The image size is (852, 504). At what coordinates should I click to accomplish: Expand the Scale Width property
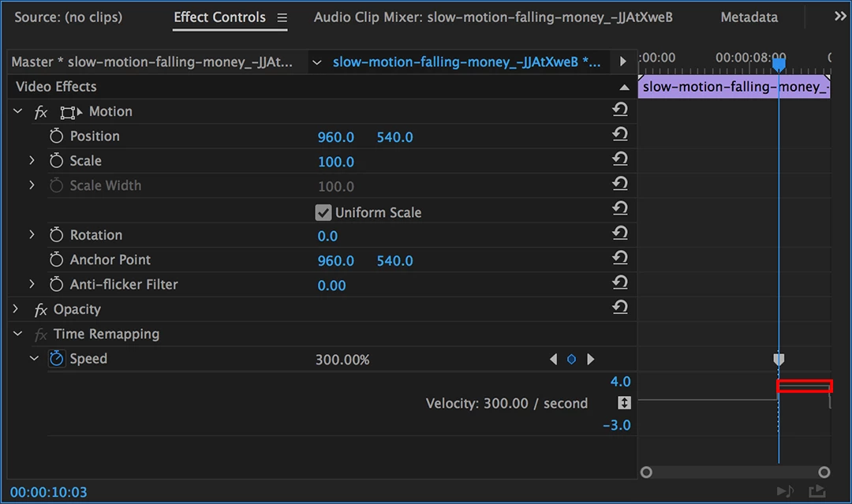32,185
